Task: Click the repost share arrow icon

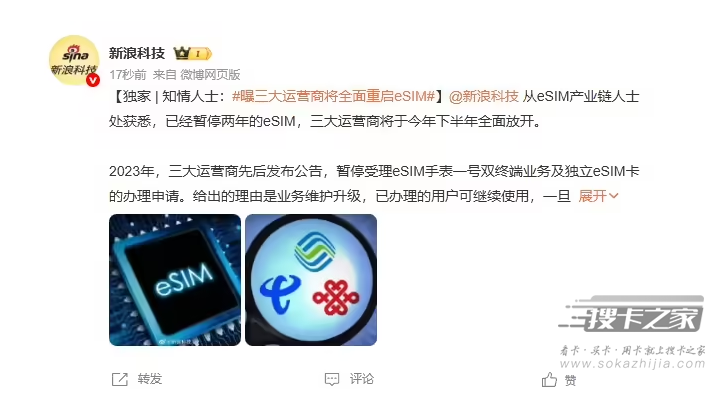Action: point(120,379)
